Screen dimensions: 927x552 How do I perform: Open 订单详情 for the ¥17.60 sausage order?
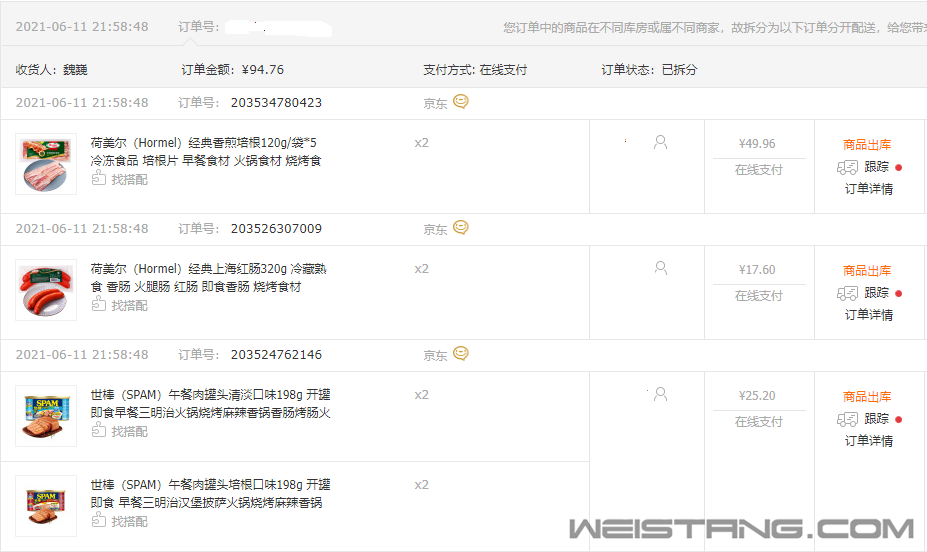coord(868,315)
